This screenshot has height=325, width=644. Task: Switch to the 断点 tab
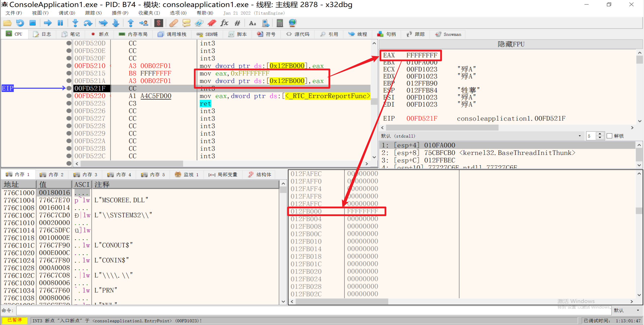coord(100,34)
